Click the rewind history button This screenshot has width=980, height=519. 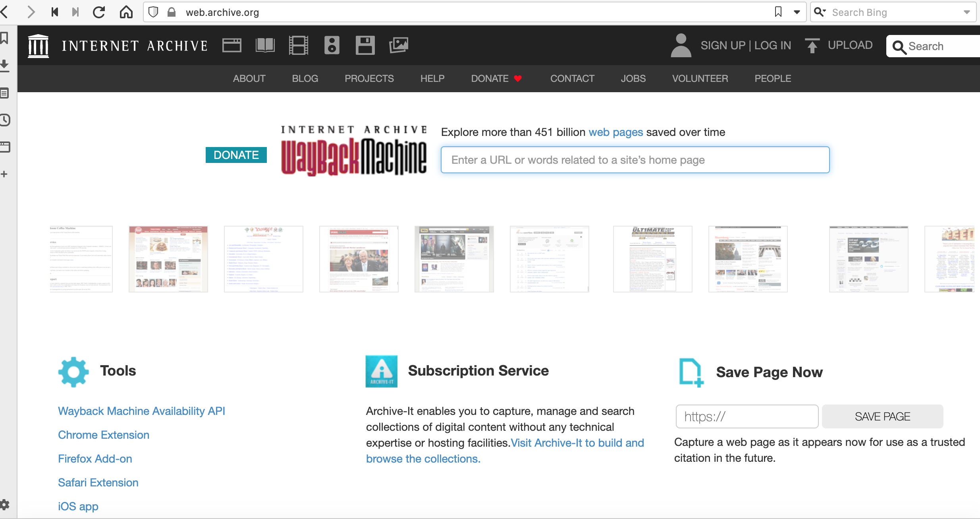tap(55, 12)
